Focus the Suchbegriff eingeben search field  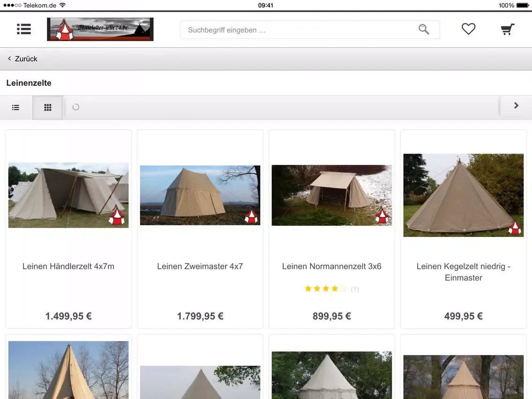tap(310, 30)
